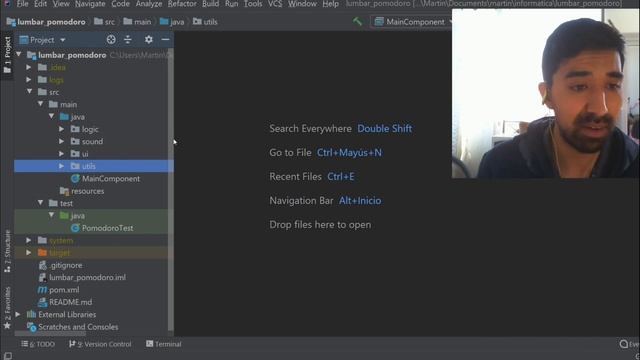
Task: Collapse the lumbar_pomodoro root node
Action: (x=19, y=54)
